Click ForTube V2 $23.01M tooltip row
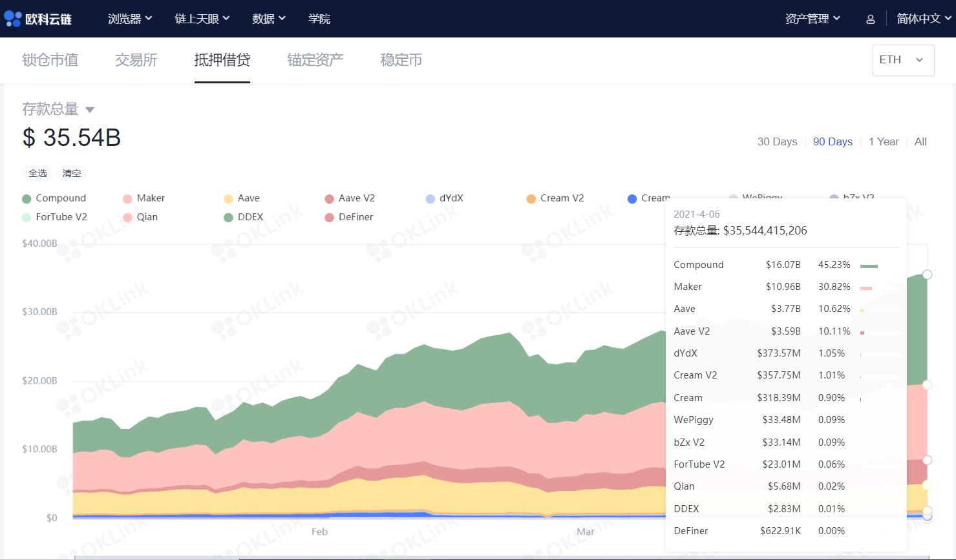956x560 pixels. [786, 464]
